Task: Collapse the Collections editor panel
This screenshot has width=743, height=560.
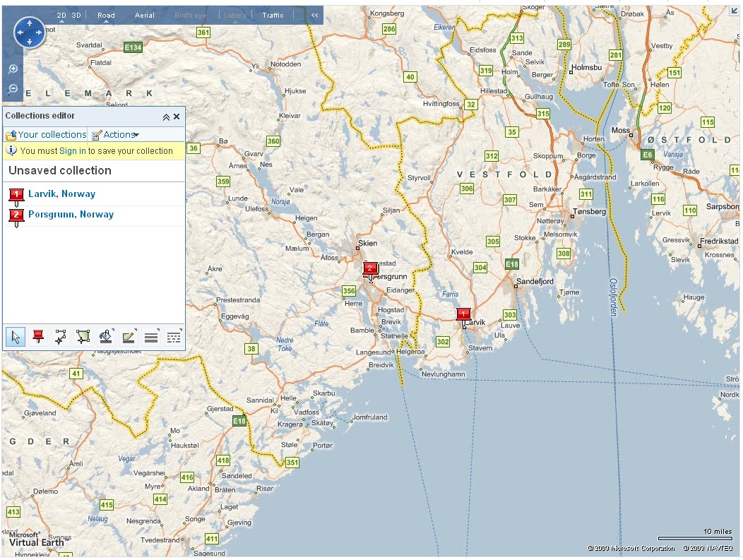Action: click(165, 117)
